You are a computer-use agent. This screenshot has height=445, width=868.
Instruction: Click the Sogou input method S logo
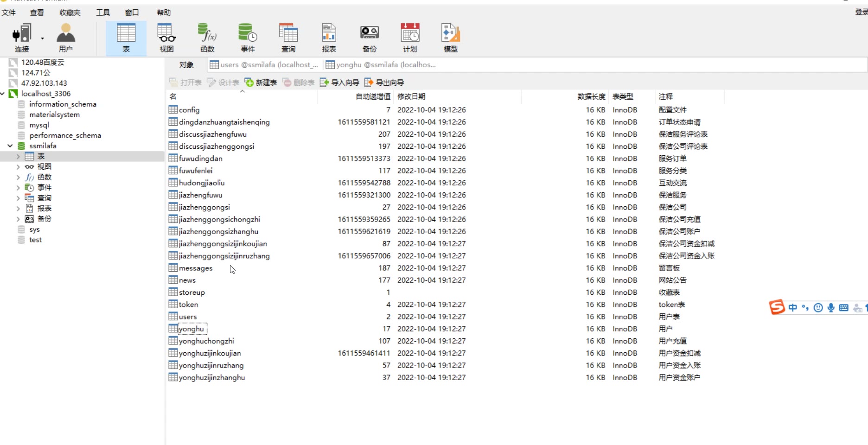(777, 307)
